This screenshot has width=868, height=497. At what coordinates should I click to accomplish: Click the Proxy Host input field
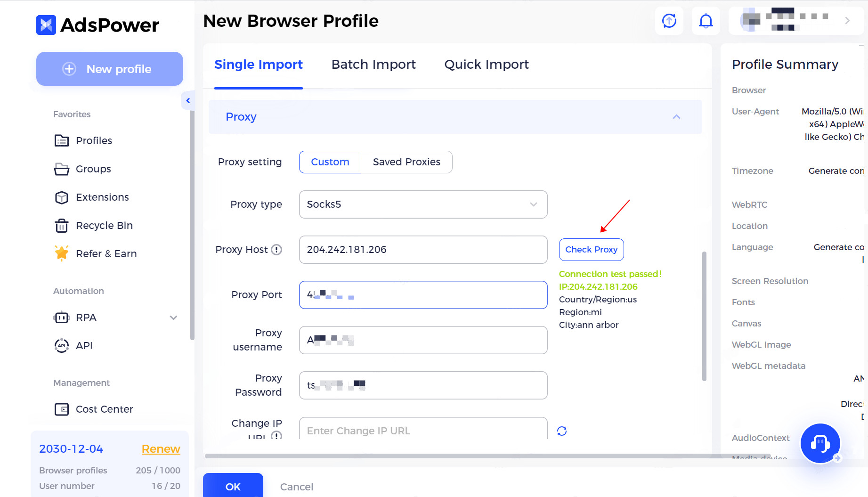click(x=423, y=250)
